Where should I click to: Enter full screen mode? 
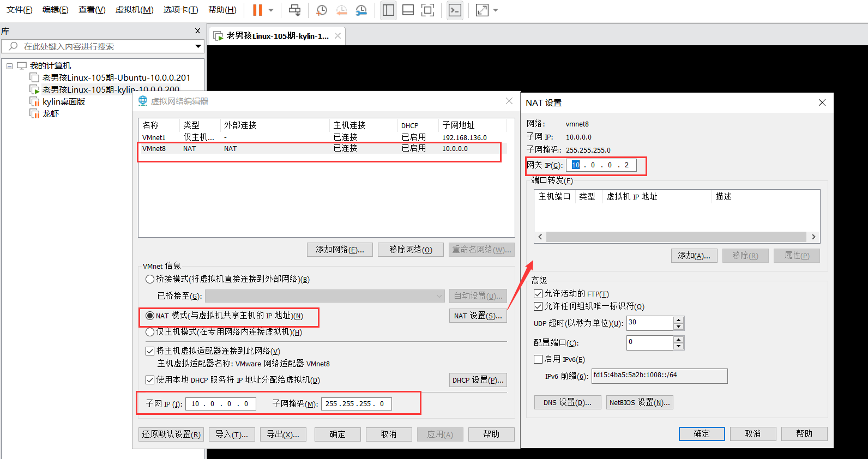(x=427, y=10)
